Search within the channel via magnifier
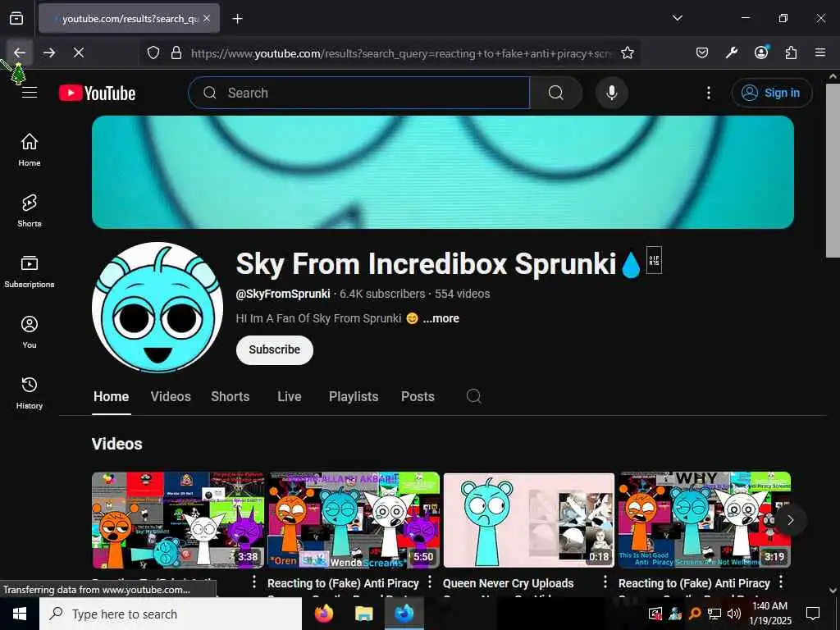The height and width of the screenshot is (630, 840). [x=473, y=396]
